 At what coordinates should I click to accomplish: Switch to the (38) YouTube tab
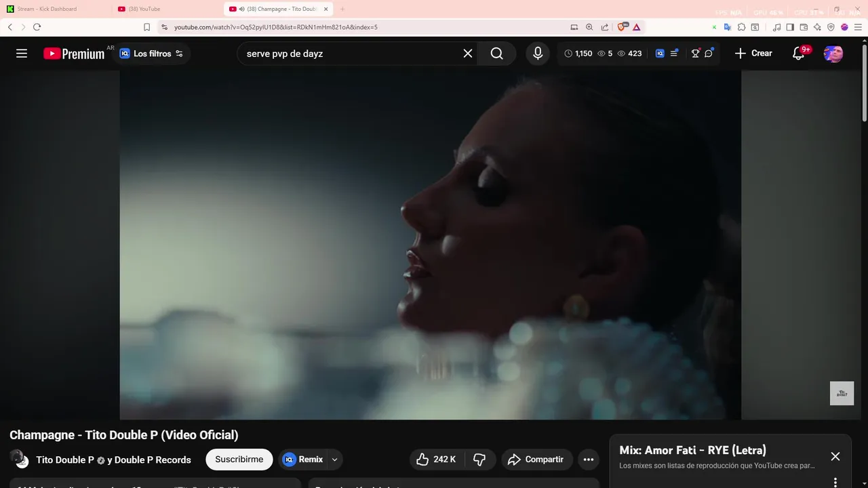[x=167, y=9]
